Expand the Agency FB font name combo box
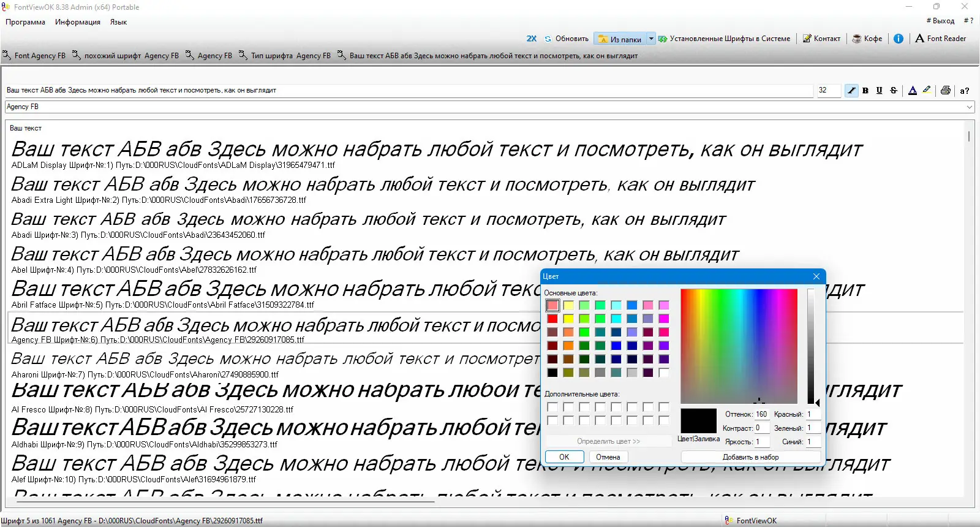980x527 pixels. (x=970, y=107)
